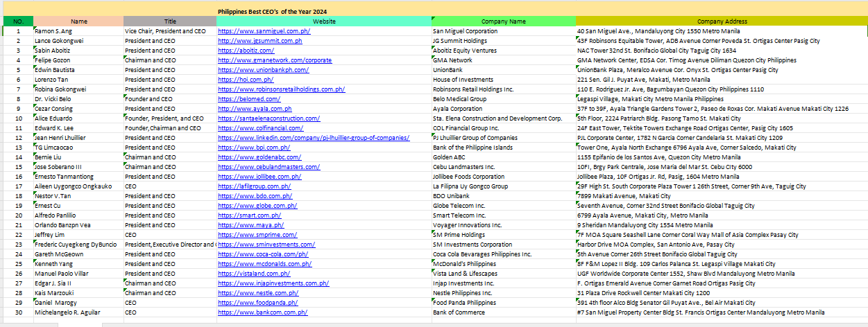868x327 pixels.
Task: Open the robinsonsretailholdings.com.ph link
Action: (282, 89)
